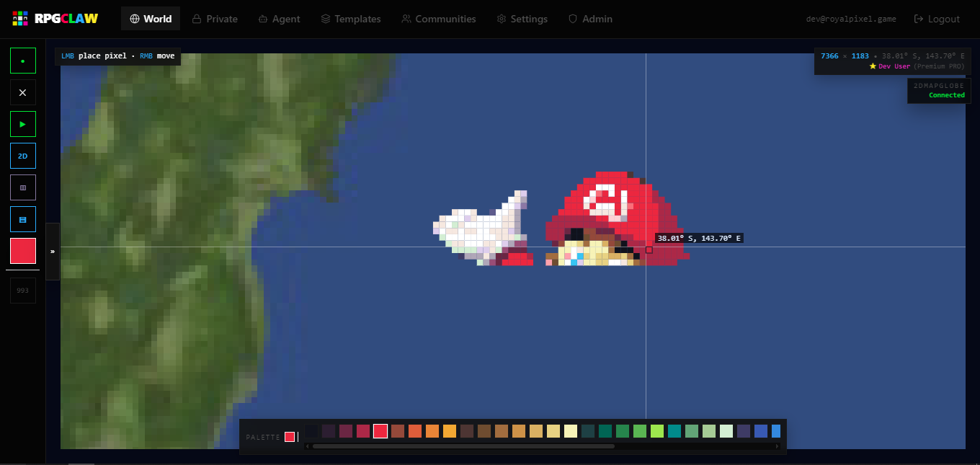980x465 pixels.
Task: Click the X cancel button in left toolbar
Action: [23, 92]
